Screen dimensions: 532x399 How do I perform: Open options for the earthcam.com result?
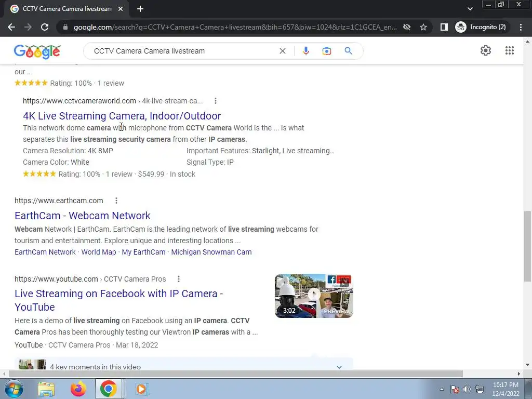[x=116, y=201]
